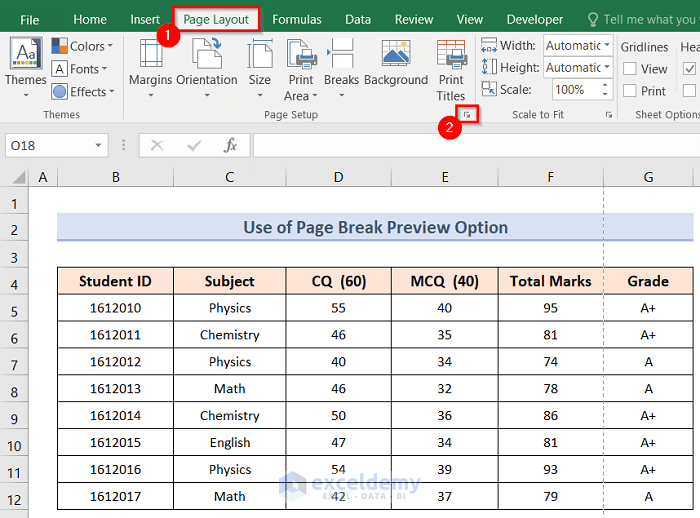700x518 pixels.
Task: Open the theme Effects menu
Action: click(83, 92)
